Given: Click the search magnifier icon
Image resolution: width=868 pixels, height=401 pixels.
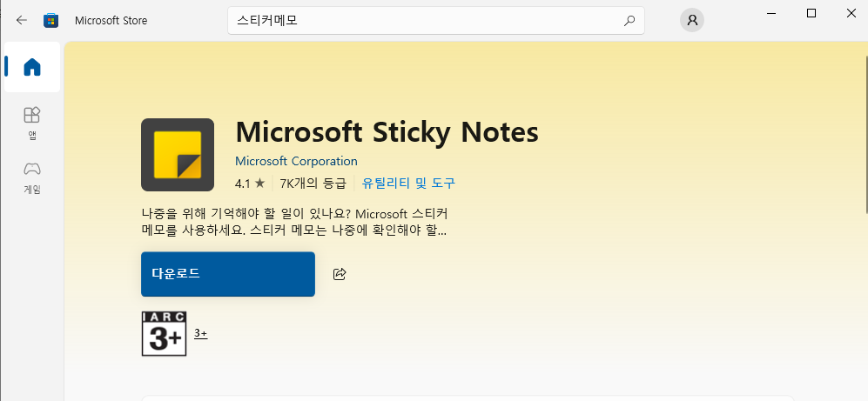Looking at the screenshot, I should click(629, 21).
